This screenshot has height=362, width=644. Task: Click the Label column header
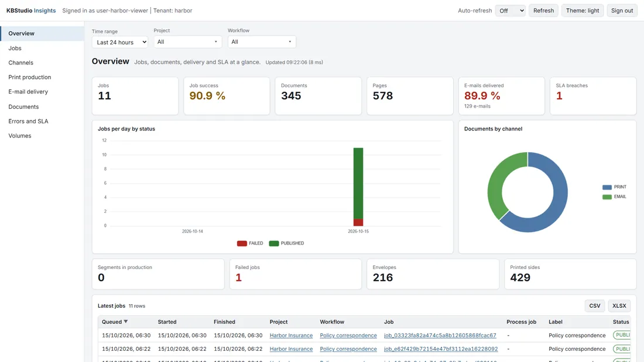click(555, 322)
